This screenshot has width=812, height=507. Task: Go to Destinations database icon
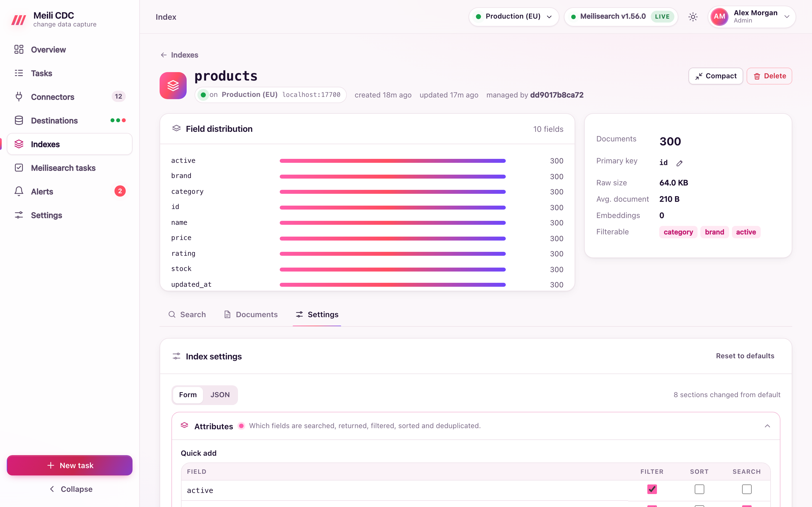(x=19, y=120)
